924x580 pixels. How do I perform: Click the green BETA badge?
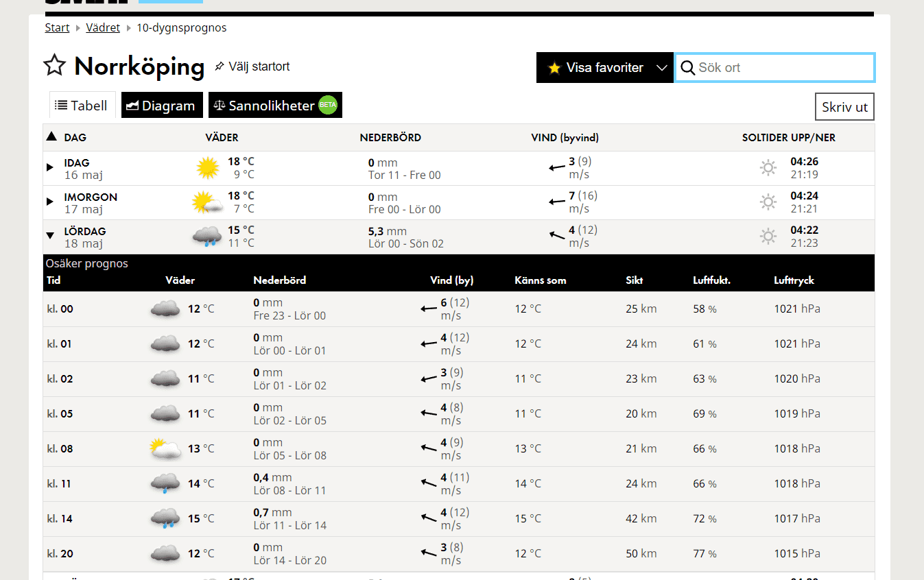click(x=328, y=106)
